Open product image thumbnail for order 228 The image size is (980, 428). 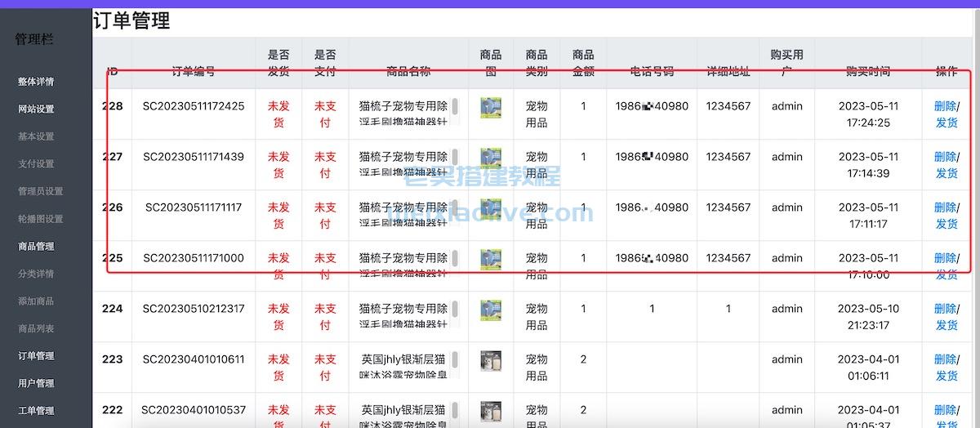tap(491, 108)
